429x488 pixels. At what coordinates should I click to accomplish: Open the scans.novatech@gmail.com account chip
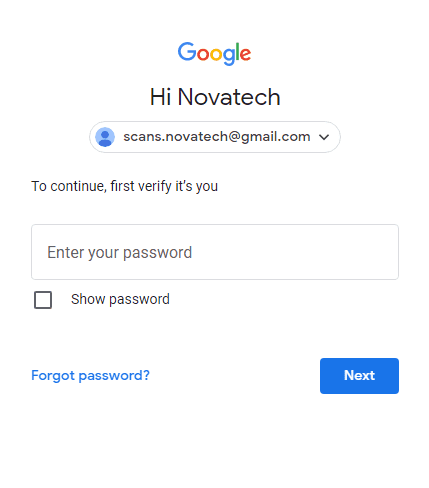[x=215, y=137]
